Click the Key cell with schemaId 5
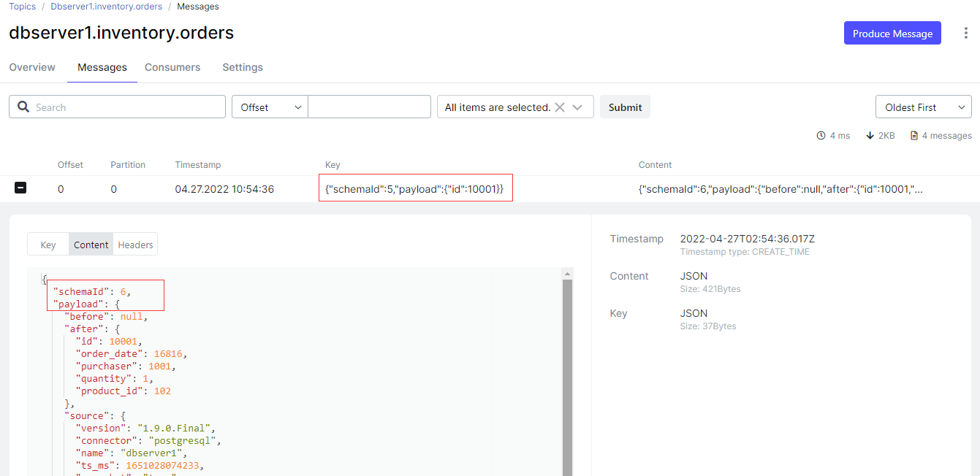This screenshot has height=476, width=980. (x=414, y=189)
